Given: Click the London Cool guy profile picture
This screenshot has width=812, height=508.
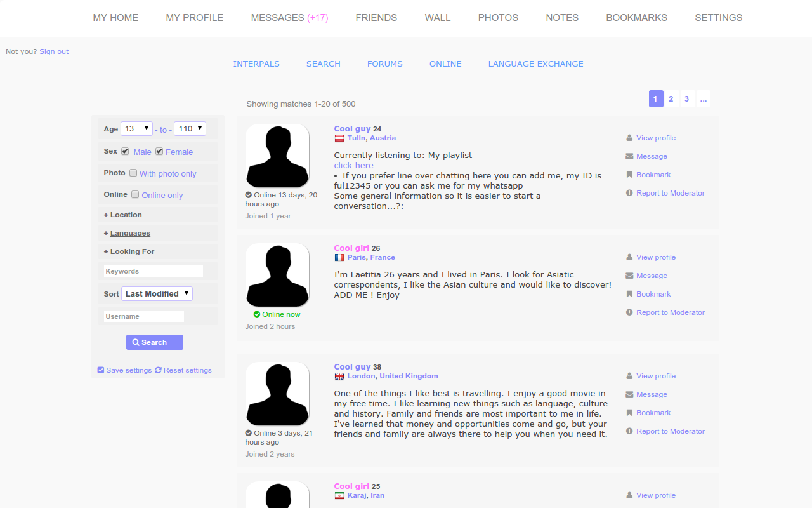Looking at the screenshot, I should (x=277, y=394).
